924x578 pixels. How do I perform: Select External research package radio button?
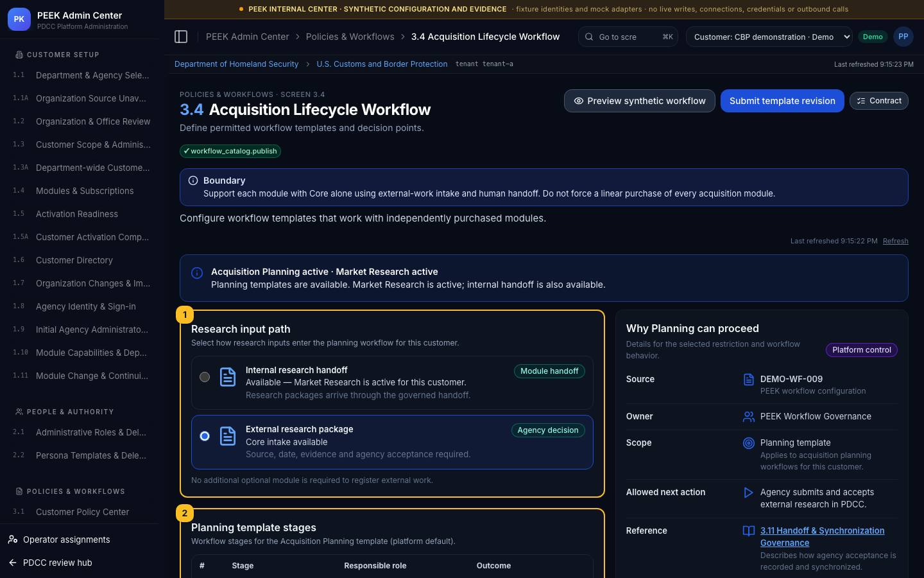205,436
